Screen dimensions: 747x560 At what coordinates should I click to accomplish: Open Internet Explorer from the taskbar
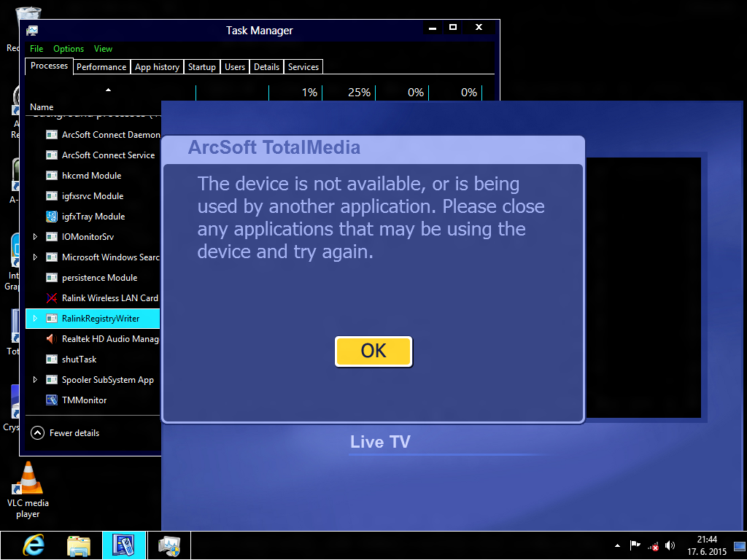click(34, 545)
